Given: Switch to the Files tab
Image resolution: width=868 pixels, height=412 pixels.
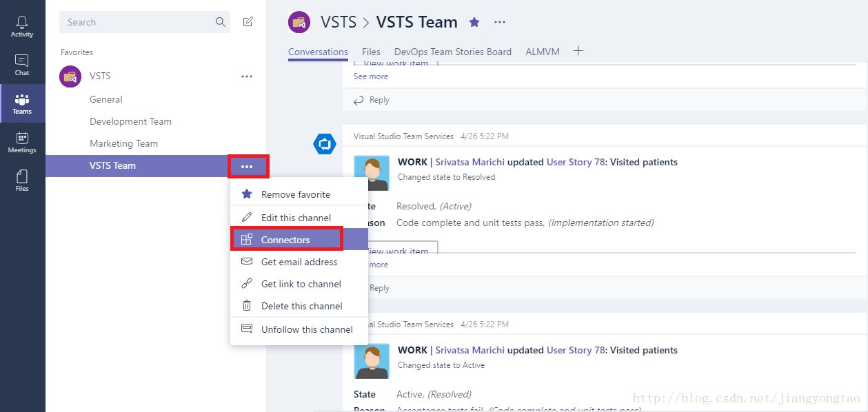Looking at the screenshot, I should tap(371, 52).
